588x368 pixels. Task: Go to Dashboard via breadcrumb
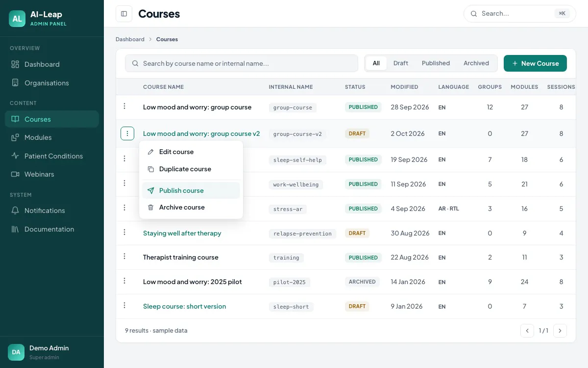(130, 39)
